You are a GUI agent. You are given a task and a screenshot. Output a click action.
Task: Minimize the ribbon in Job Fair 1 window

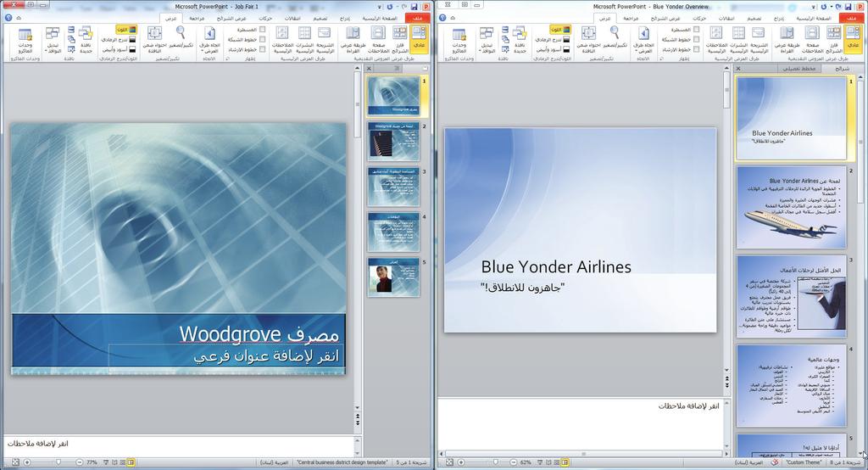click(19, 18)
